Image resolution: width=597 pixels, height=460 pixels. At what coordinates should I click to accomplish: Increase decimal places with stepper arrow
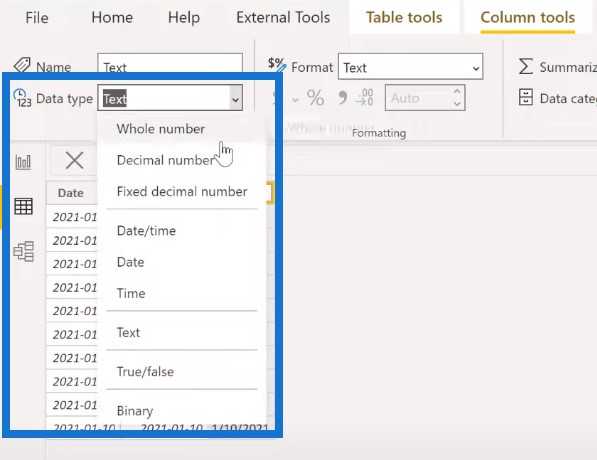click(457, 92)
